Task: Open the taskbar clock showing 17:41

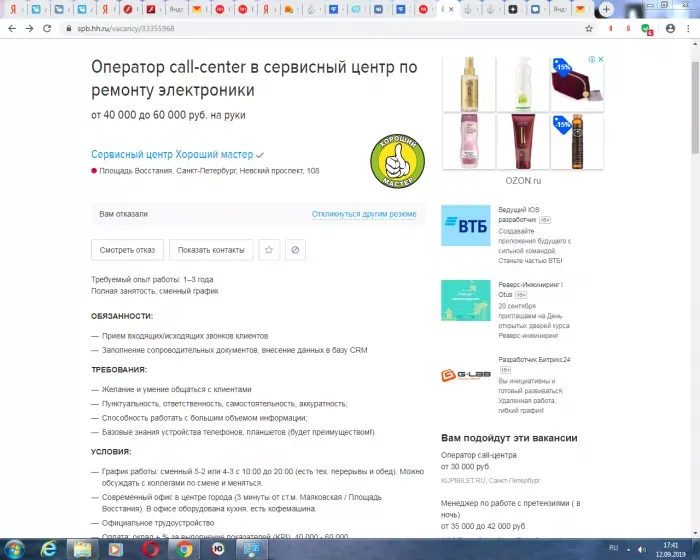Action: (671, 549)
